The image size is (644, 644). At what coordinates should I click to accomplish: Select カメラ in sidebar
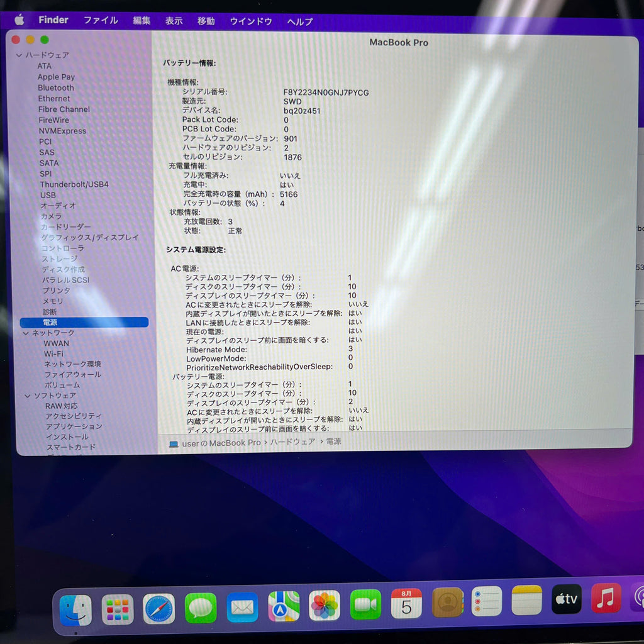tap(52, 216)
